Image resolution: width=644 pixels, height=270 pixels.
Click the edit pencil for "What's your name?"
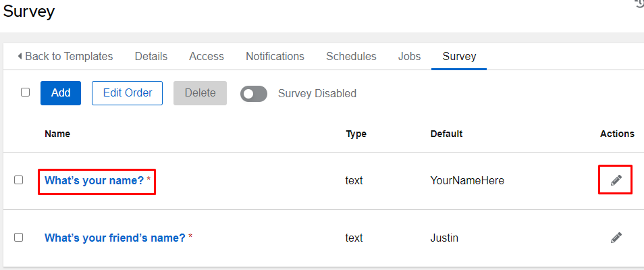(616, 180)
